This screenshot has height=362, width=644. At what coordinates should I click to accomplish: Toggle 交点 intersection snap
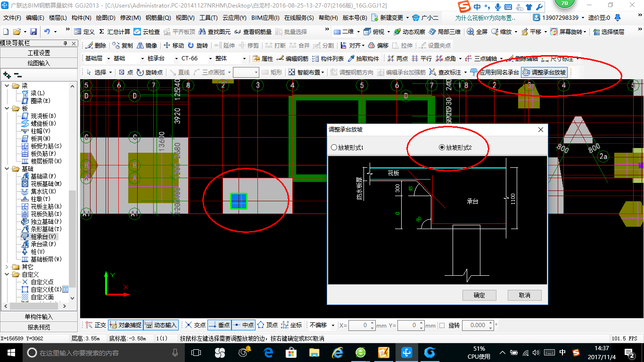[x=195, y=325]
